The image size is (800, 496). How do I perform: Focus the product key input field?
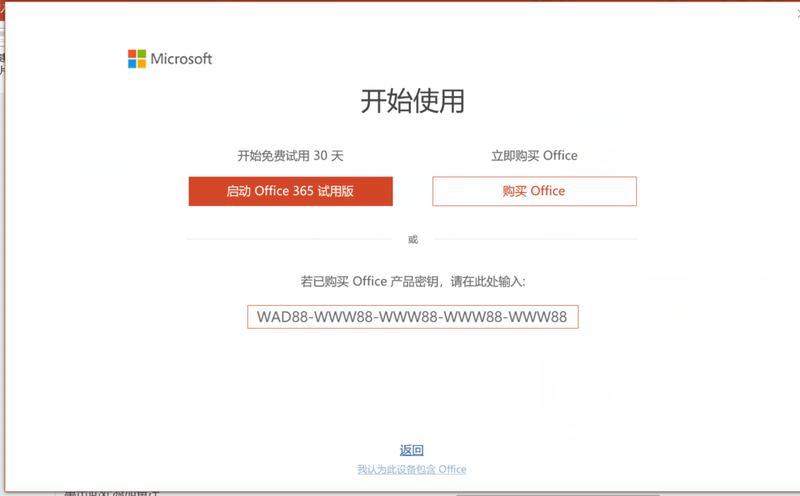click(413, 317)
